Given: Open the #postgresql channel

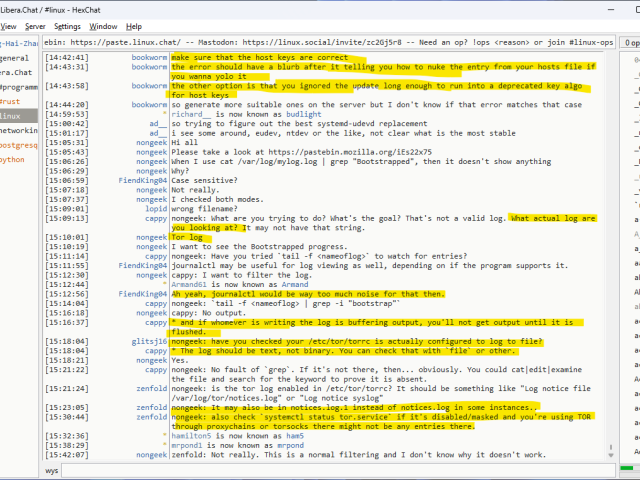Looking at the screenshot, I should click(18, 144).
